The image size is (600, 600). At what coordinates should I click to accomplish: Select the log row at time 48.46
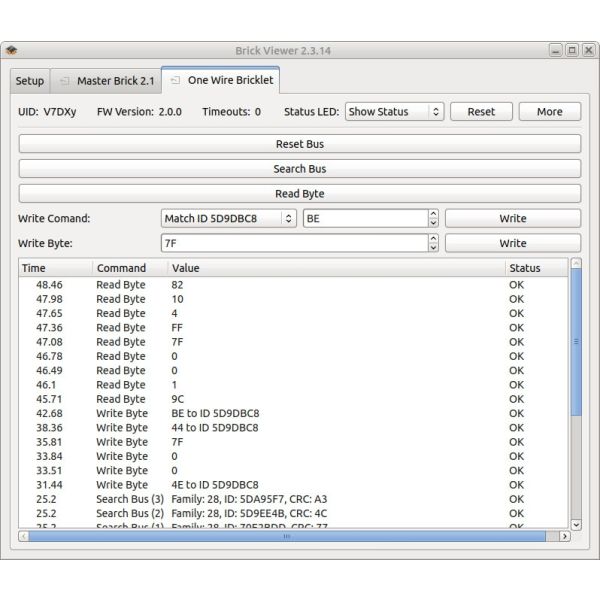coord(293,285)
